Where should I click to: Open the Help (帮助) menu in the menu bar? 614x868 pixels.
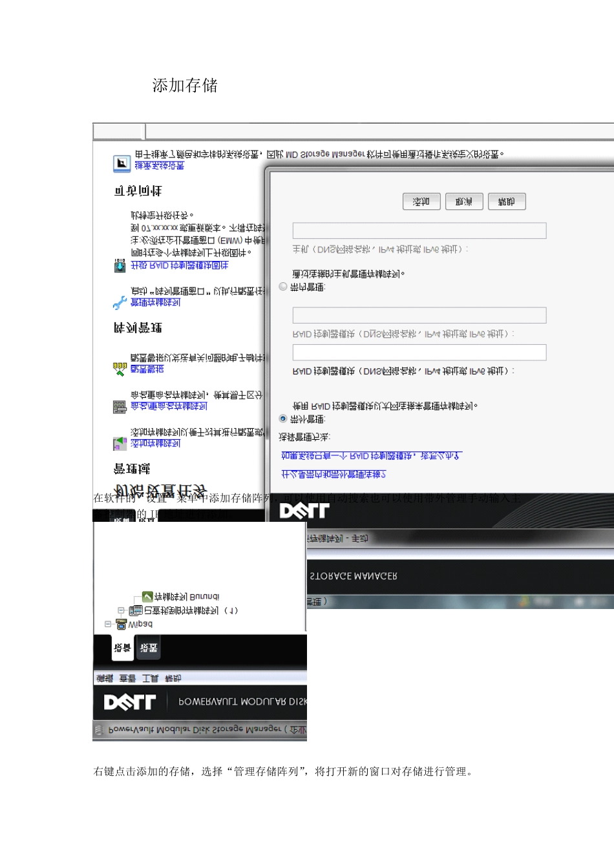point(173,678)
